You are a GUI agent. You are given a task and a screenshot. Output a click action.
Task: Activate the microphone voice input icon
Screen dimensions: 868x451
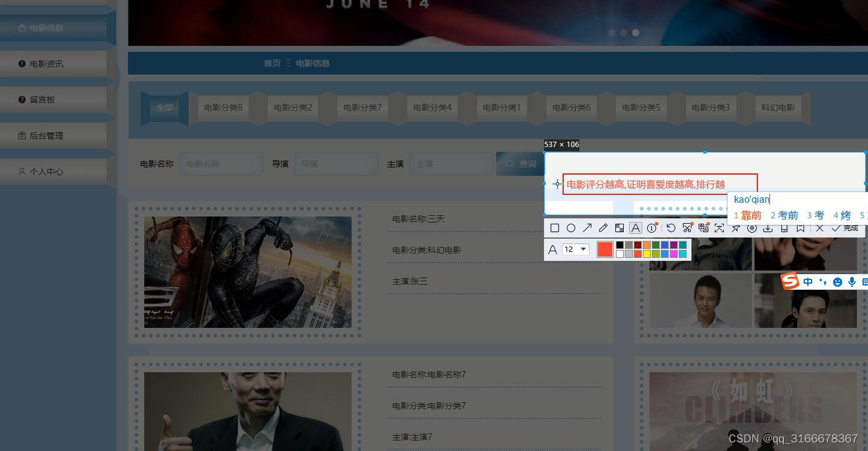click(851, 282)
